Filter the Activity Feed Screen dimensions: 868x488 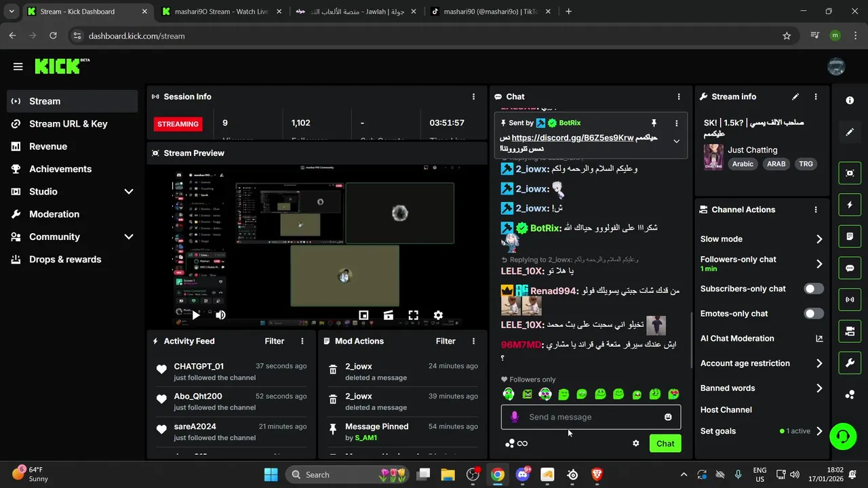(x=275, y=341)
